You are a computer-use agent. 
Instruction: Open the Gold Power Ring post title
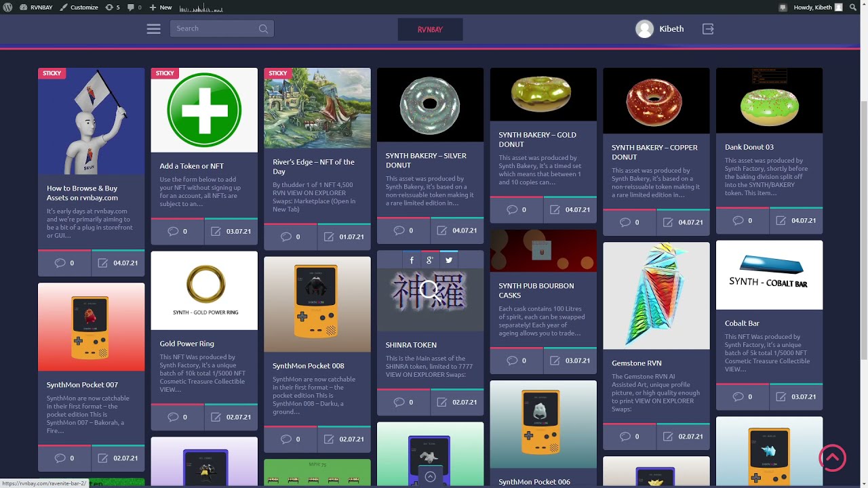coord(187,344)
